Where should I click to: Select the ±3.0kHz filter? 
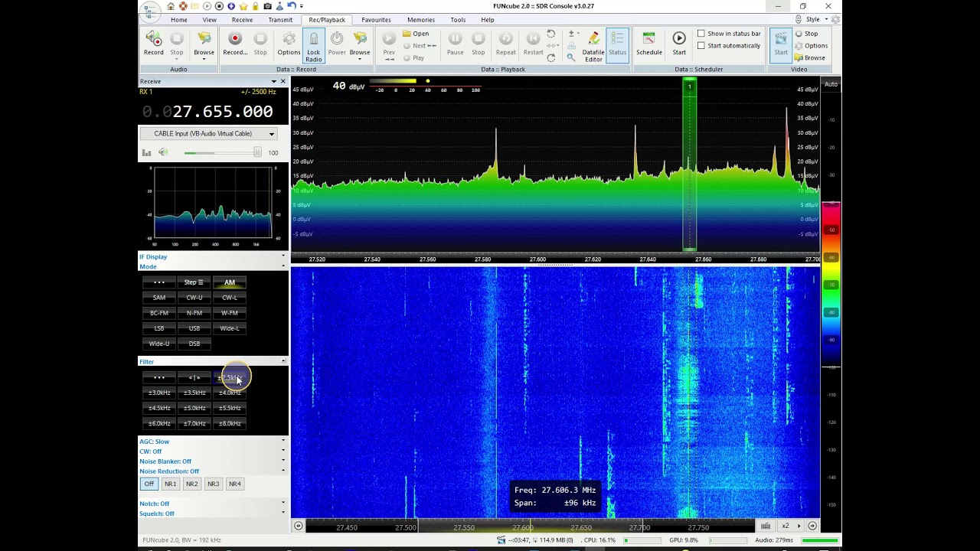(x=159, y=393)
